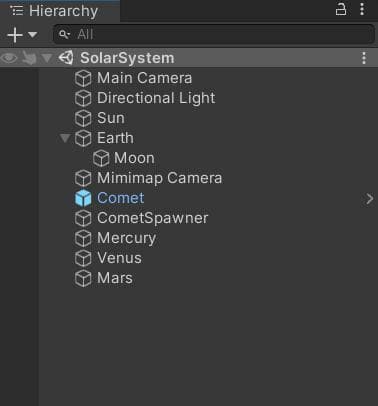This screenshot has height=406, width=378.
Task: Toggle picking hand icon for SolarSystem
Action: point(29,58)
